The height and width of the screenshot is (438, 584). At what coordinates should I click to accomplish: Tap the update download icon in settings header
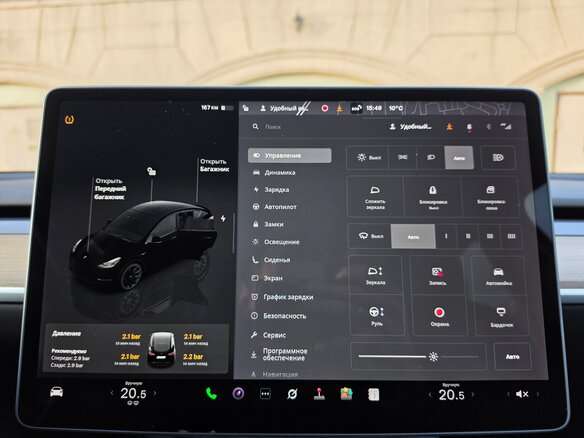click(x=450, y=127)
